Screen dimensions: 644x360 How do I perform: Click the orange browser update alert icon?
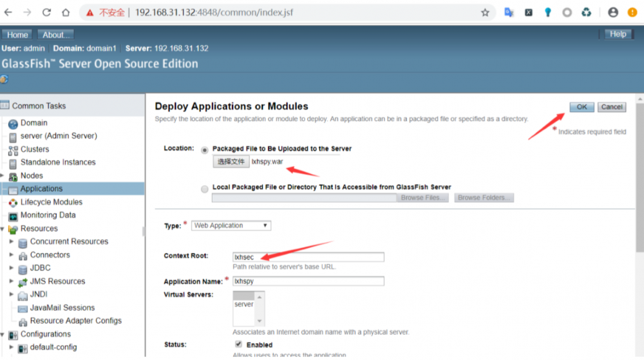tap(632, 12)
